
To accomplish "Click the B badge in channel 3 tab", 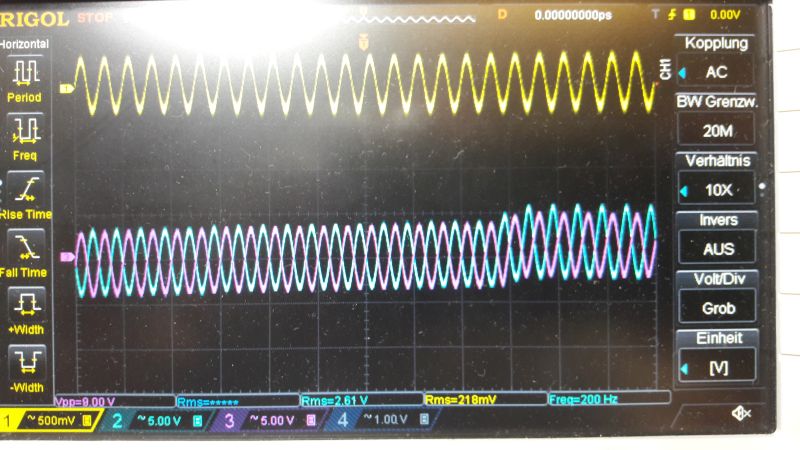I will tap(310, 420).
